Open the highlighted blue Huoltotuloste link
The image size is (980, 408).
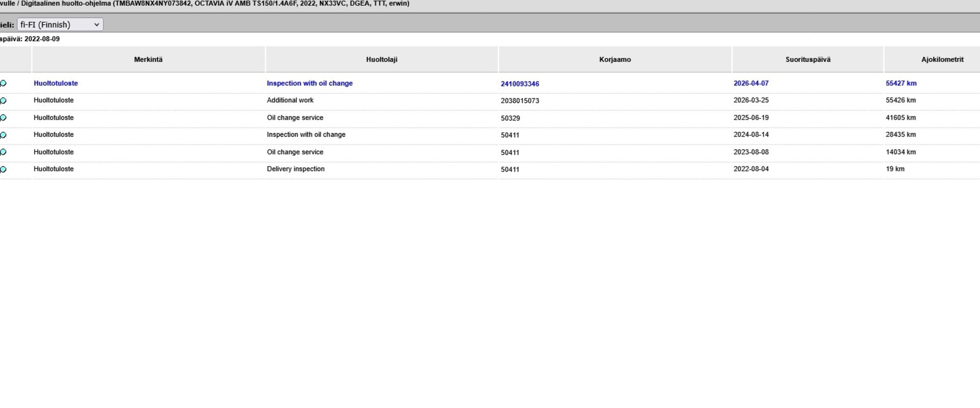click(x=56, y=83)
